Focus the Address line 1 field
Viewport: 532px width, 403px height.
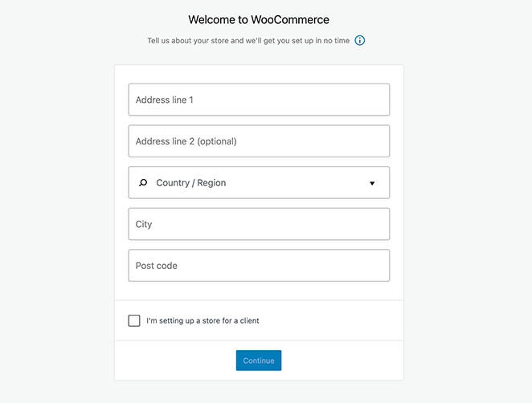click(259, 100)
